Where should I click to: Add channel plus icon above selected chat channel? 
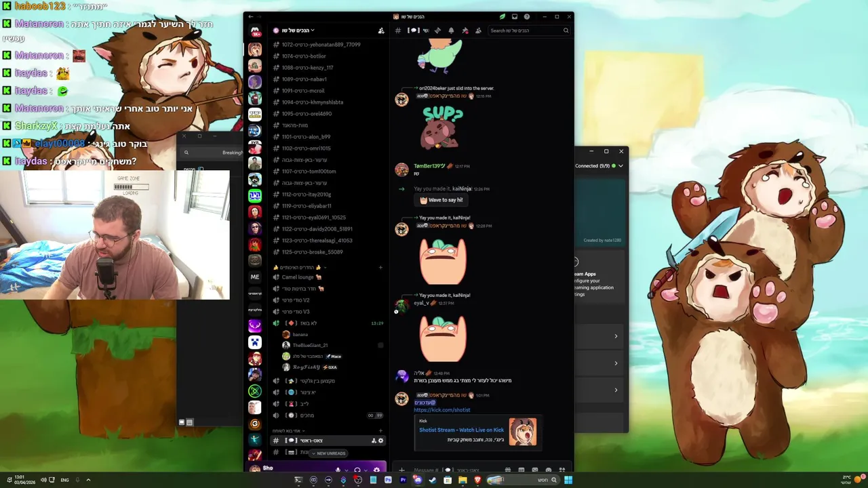click(380, 430)
